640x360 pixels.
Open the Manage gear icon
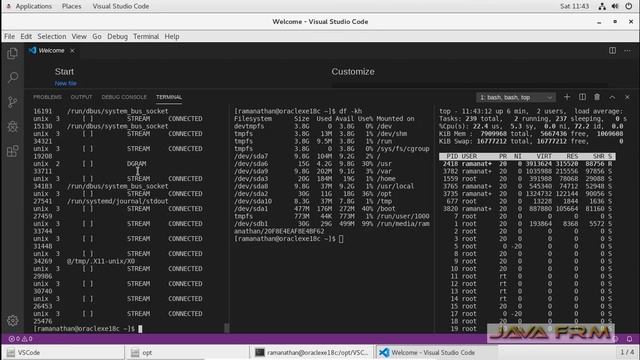click(13, 320)
